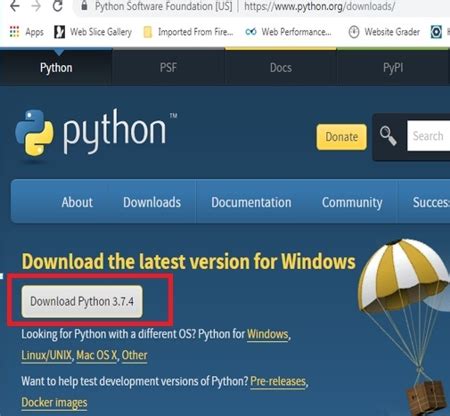
Task: Click the browser back arrow
Action: pyautogui.click(x=15, y=6)
